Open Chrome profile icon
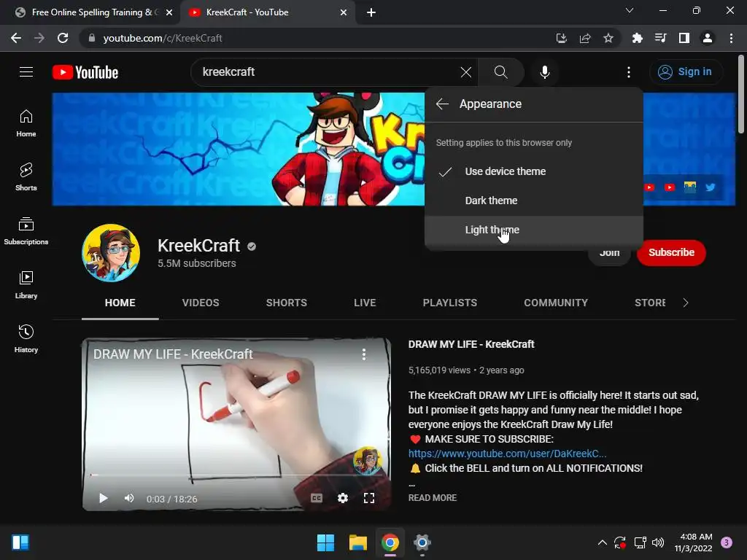 [708, 38]
